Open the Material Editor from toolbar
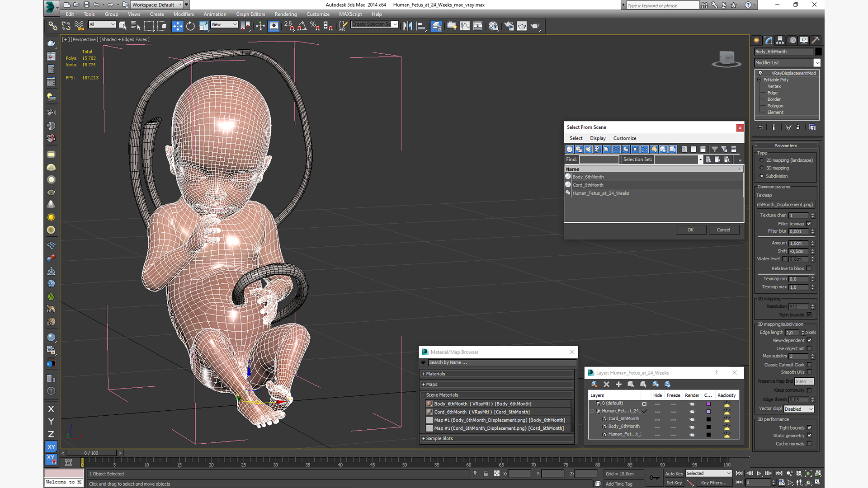 [493, 26]
